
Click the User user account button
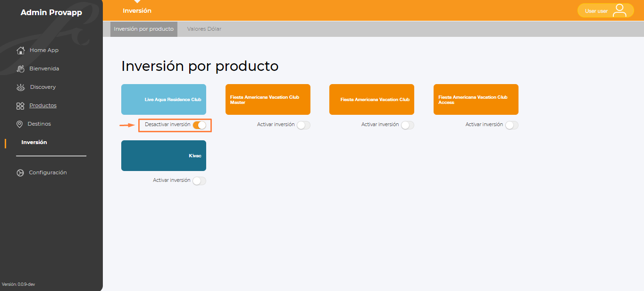point(605,10)
